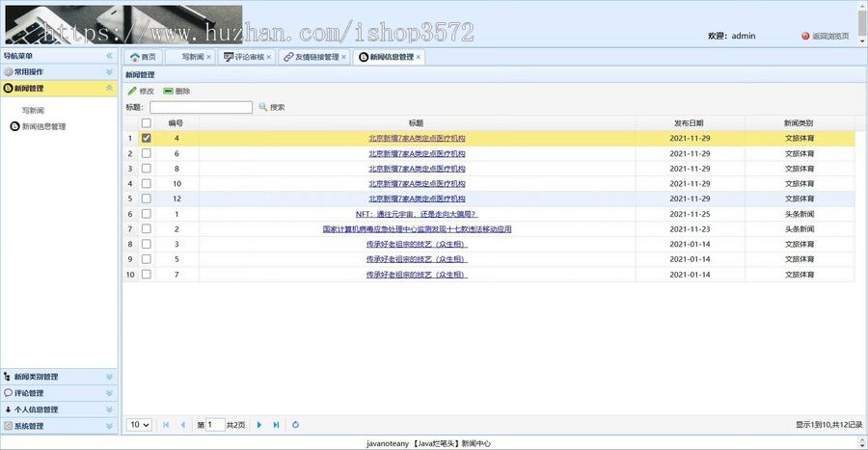Open 传承好老祖宗的技艺 link in row 8

pos(417,244)
